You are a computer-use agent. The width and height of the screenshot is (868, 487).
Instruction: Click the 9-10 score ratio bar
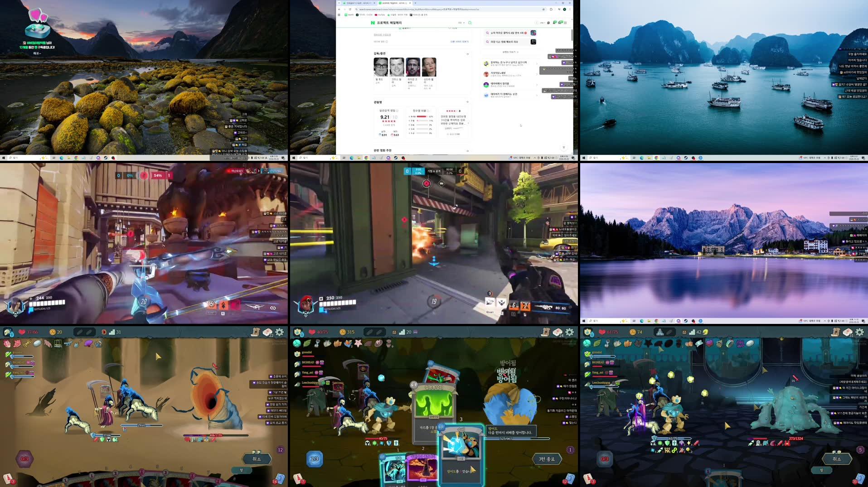pos(422,116)
